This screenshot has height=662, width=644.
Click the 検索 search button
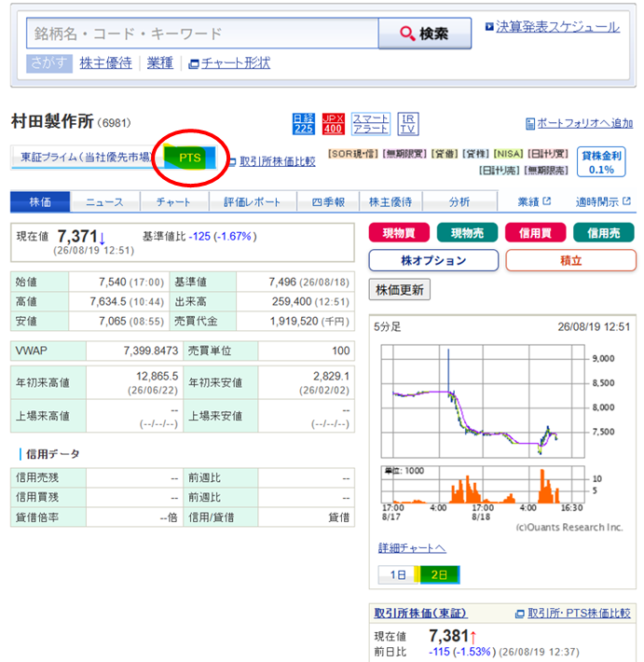coord(425,34)
